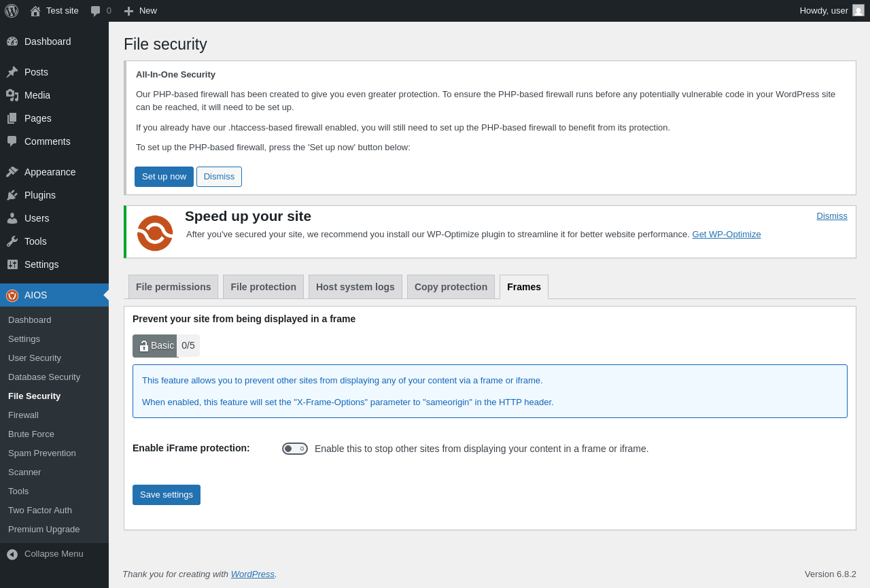Open Spam Prevention submenu item
Image resolution: width=870 pixels, height=588 pixels.
coord(54,453)
